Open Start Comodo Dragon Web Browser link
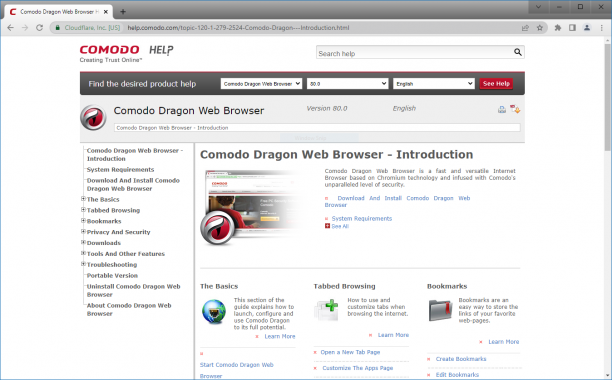The width and height of the screenshot is (612, 380). (x=237, y=370)
